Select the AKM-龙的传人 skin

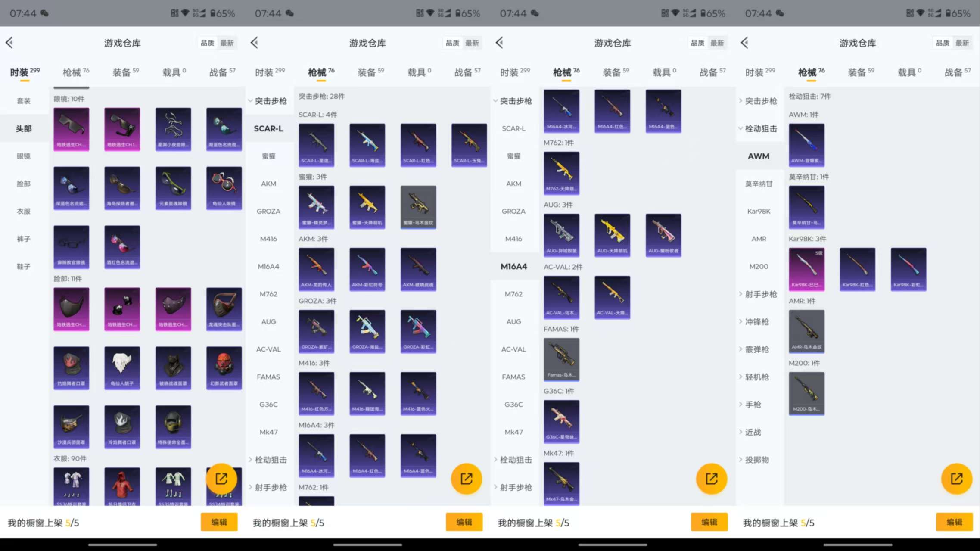317,269
